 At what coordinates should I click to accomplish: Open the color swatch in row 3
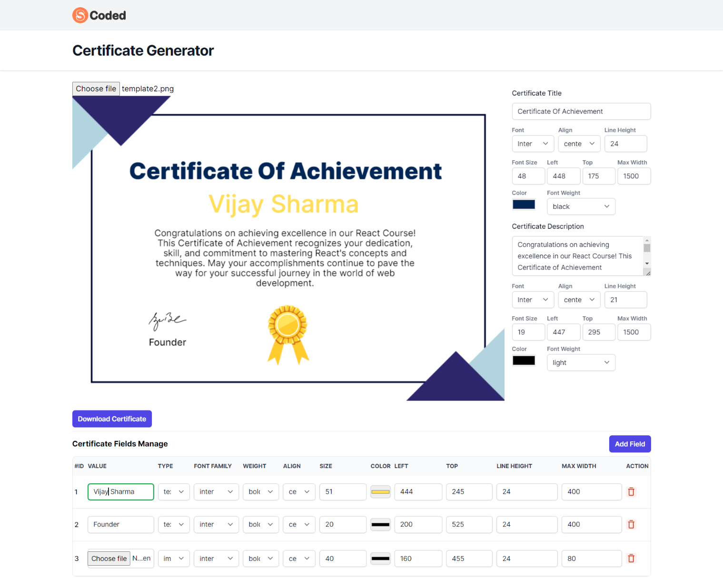pos(380,559)
